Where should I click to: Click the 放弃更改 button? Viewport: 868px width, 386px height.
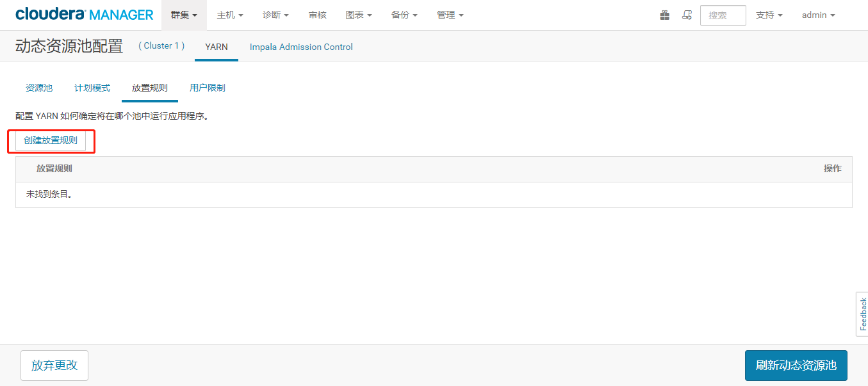pyautogui.click(x=54, y=366)
